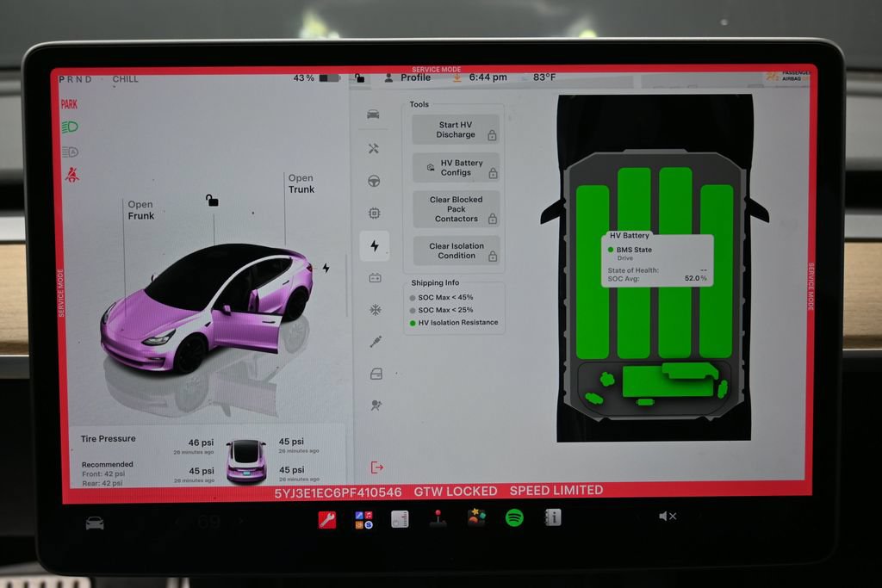The height and width of the screenshot is (588, 882).
Task: Tap Open Frunk label
Action: click(x=140, y=210)
